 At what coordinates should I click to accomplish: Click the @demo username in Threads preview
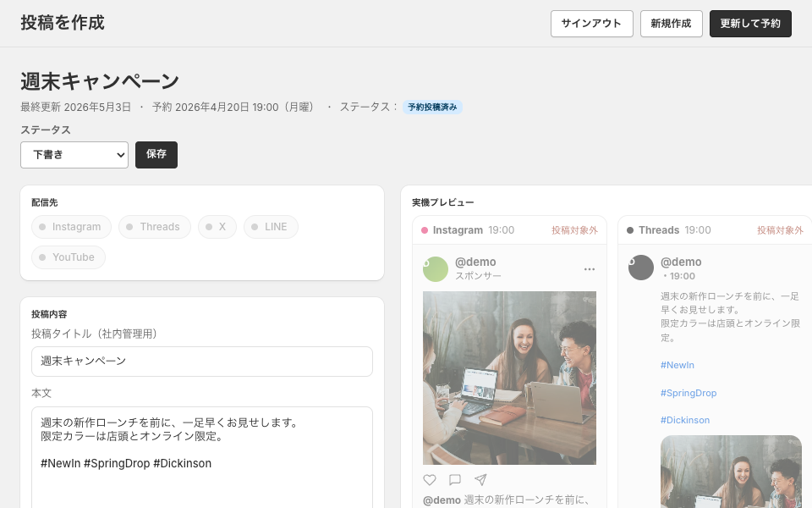tap(681, 262)
